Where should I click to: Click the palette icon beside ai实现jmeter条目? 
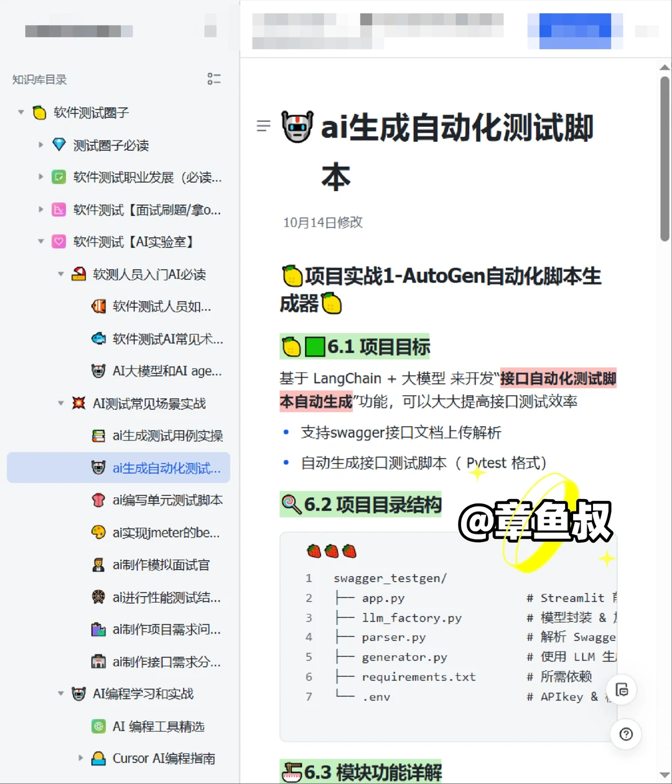(98, 533)
